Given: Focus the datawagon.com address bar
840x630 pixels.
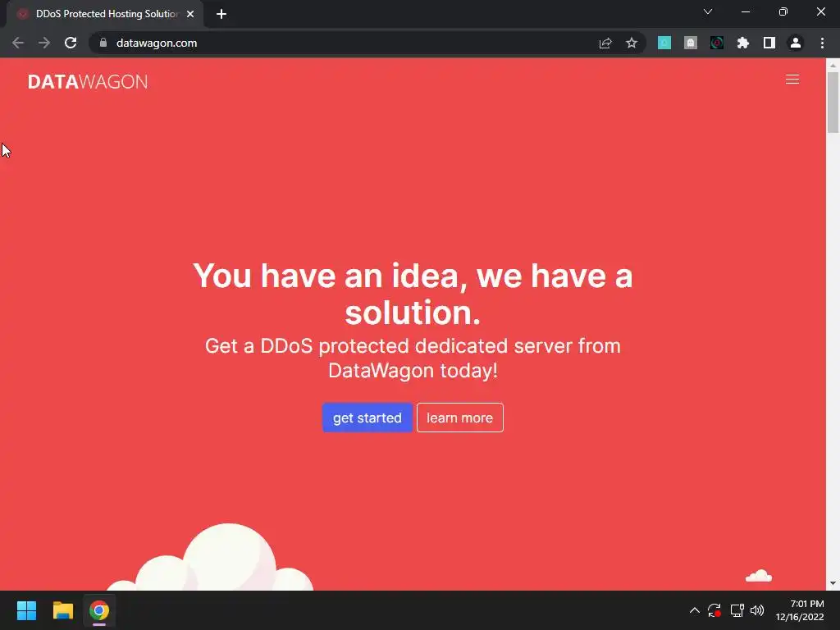Looking at the screenshot, I should pos(343,43).
